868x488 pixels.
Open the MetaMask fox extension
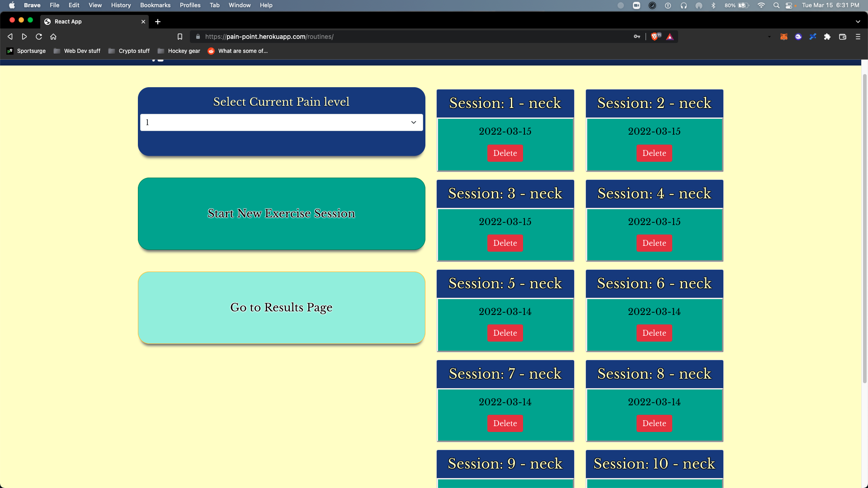pos(784,37)
